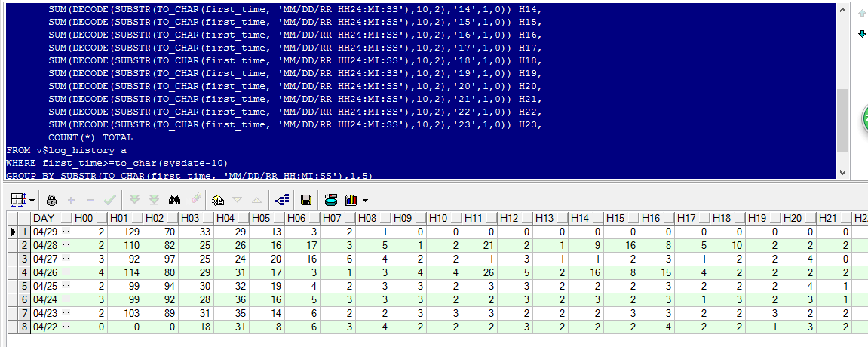Click the floppy disk save icon
The image size is (868, 347).
(x=306, y=200)
